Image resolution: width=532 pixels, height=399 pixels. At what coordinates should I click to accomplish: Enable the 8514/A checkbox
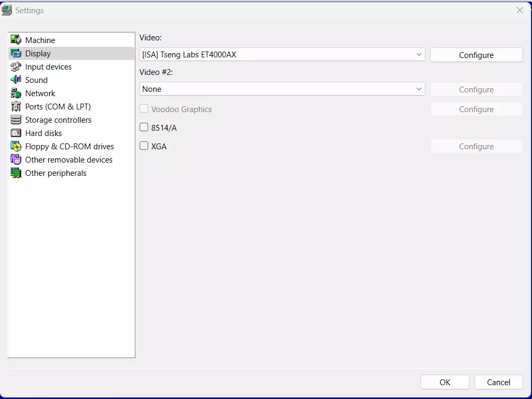(x=144, y=128)
